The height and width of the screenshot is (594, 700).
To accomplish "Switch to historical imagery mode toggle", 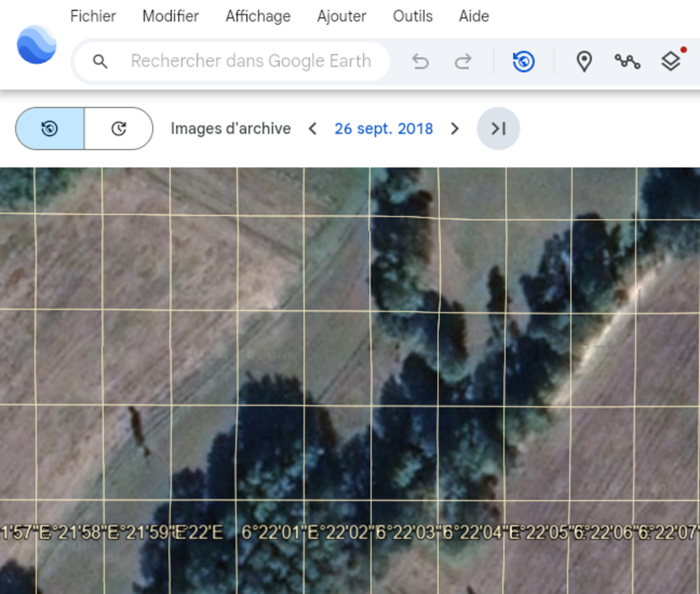I will coord(50,129).
